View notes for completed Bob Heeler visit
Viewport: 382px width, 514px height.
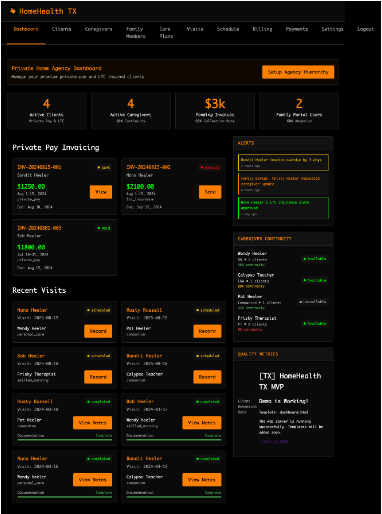pyautogui.click(x=202, y=423)
